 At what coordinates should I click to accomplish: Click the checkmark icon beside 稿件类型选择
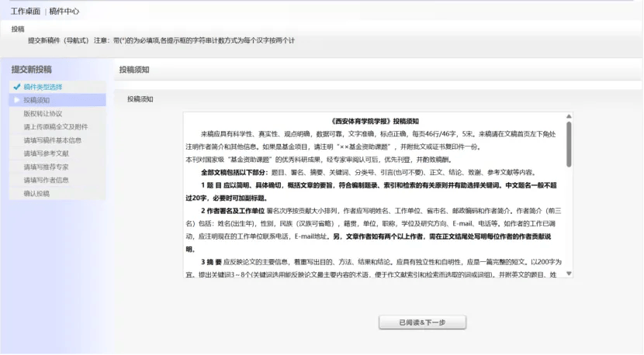tap(16, 87)
